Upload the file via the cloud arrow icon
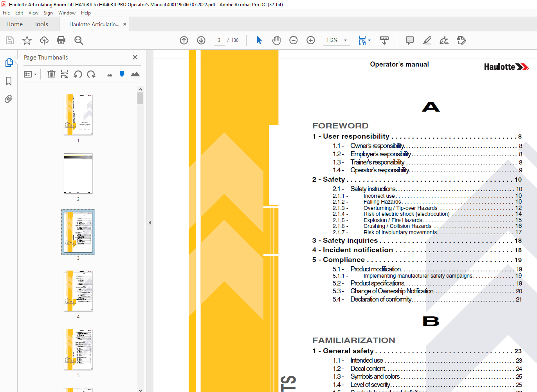 [x=44, y=40]
